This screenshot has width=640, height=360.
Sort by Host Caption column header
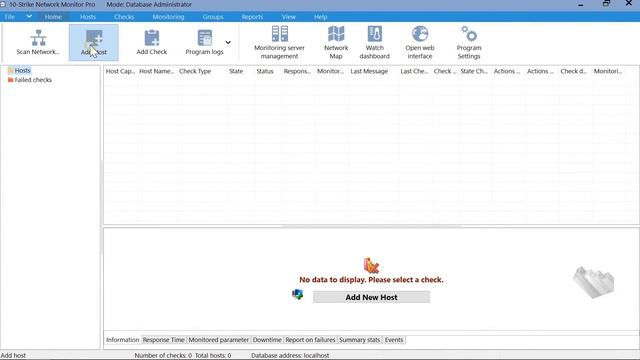pos(120,71)
